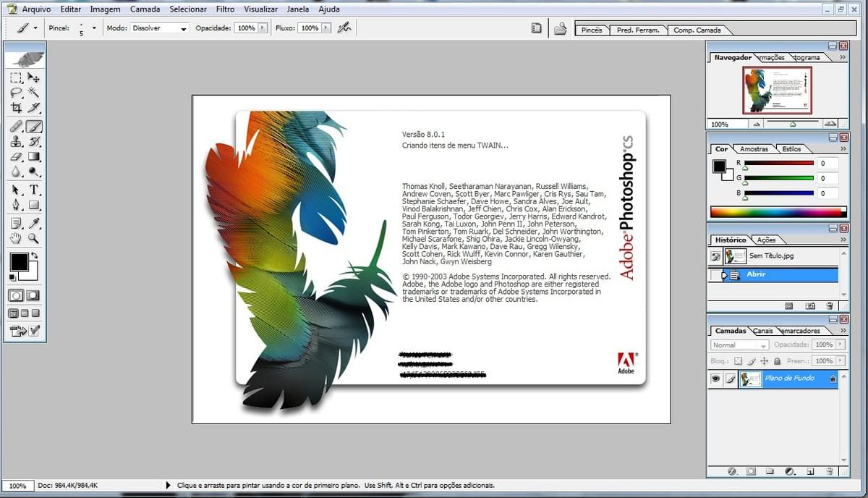The height and width of the screenshot is (498, 868).
Task: Select the Clone Stamp tool
Action: (x=17, y=142)
